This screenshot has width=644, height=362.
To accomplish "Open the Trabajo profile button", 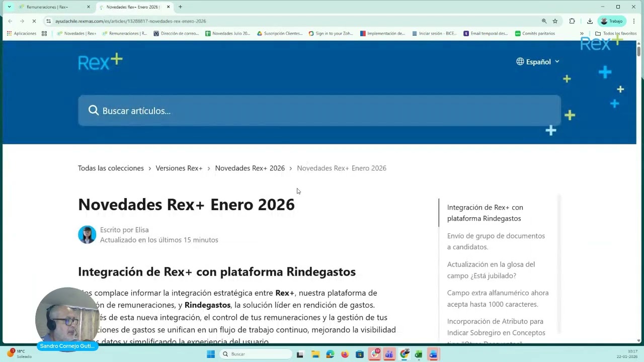I will click(611, 21).
